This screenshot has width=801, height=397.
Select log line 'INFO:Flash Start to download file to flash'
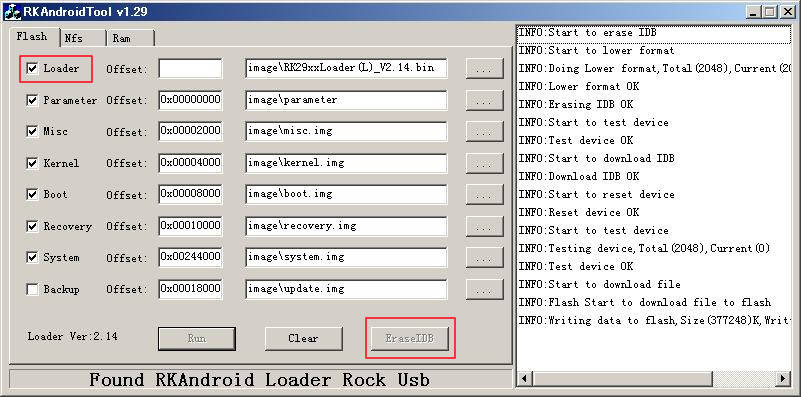(654, 302)
